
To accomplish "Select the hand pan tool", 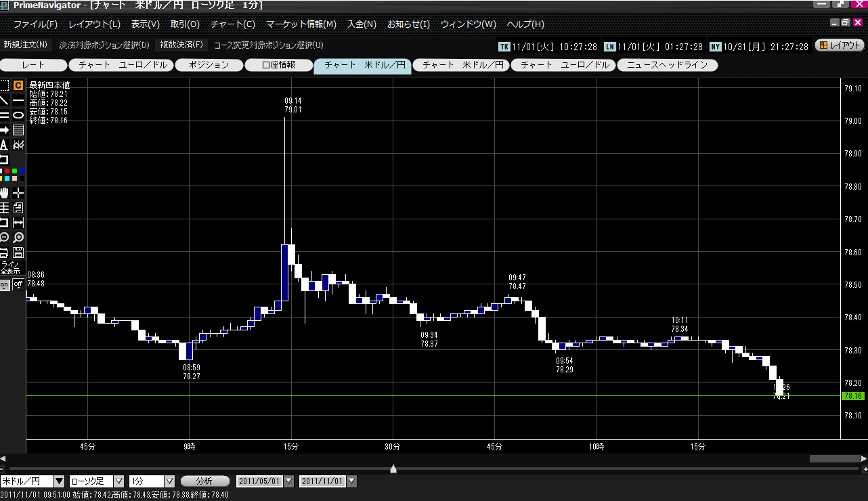I will (4, 193).
